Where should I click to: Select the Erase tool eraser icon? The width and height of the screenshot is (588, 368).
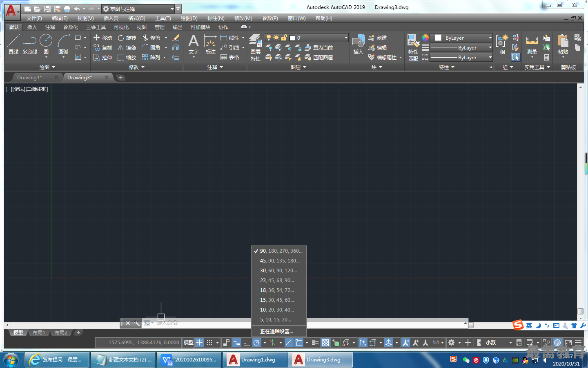[x=176, y=38]
